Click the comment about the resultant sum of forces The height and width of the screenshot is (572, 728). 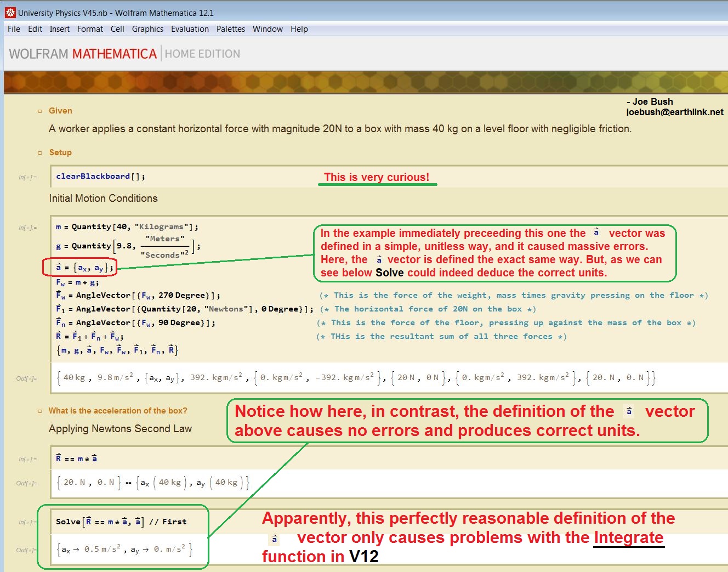coord(441,336)
